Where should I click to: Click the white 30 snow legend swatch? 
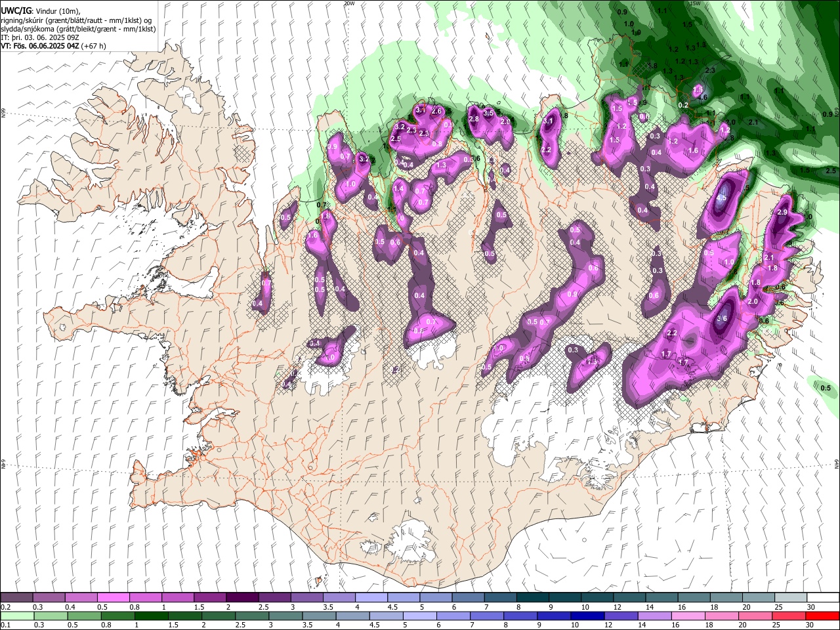(x=822, y=598)
